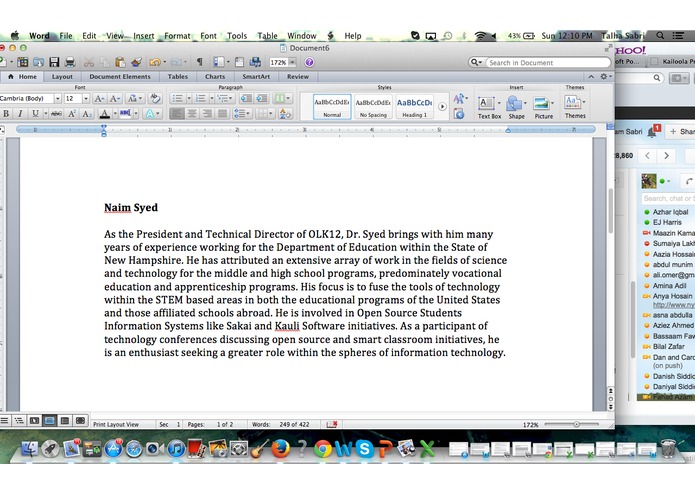Image resolution: width=695 pixels, height=494 pixels.
Task: Select the Format Painter brush icon
Action: click(137, 62)
